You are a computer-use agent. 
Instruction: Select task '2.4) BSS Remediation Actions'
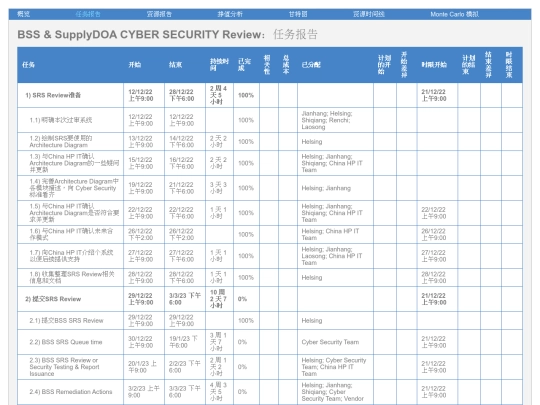click(270, 392)
